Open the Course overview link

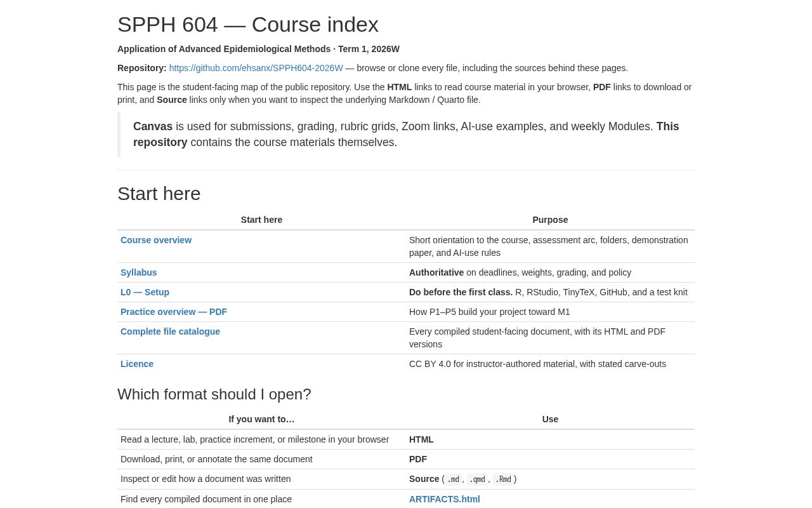tap(156, 240)
